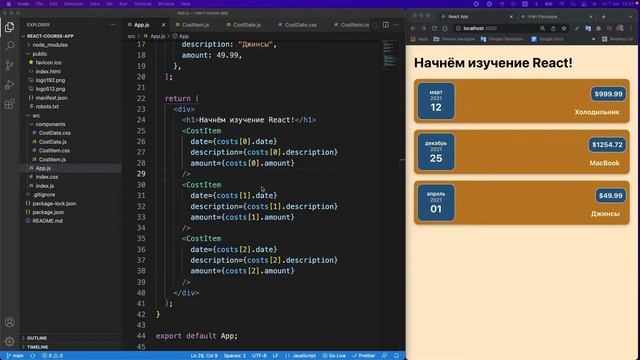Click the share icon in address bar
This screenshot has height=360, width=640.
[x=553, y=29]
